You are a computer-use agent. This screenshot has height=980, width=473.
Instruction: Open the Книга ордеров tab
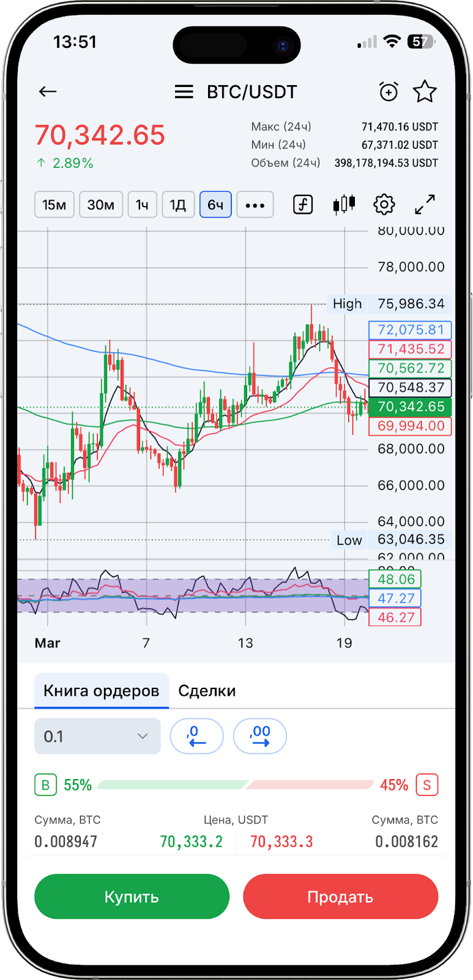(x=101, y=691)
